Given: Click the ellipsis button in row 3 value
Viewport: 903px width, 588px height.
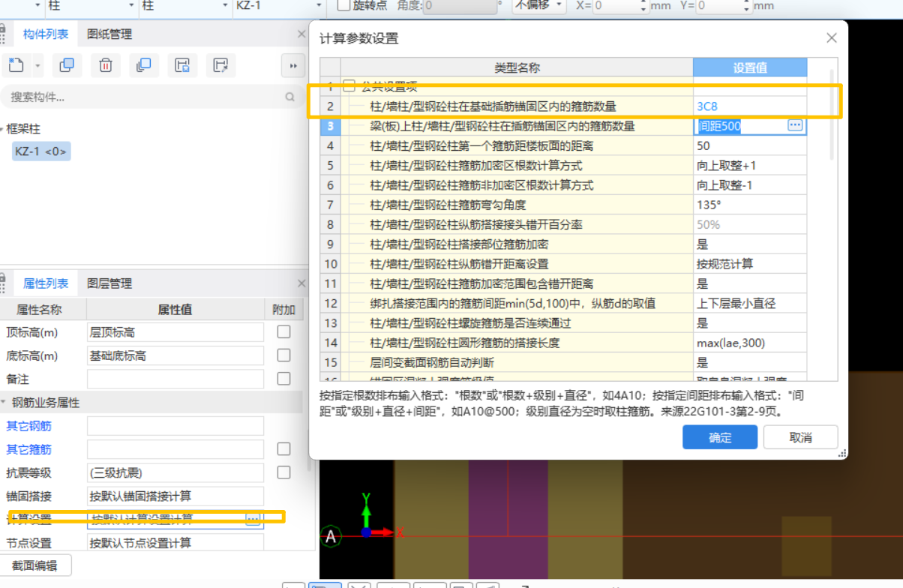Looking at the screenshot, I should pyautogui.click(x=796, y=126).
